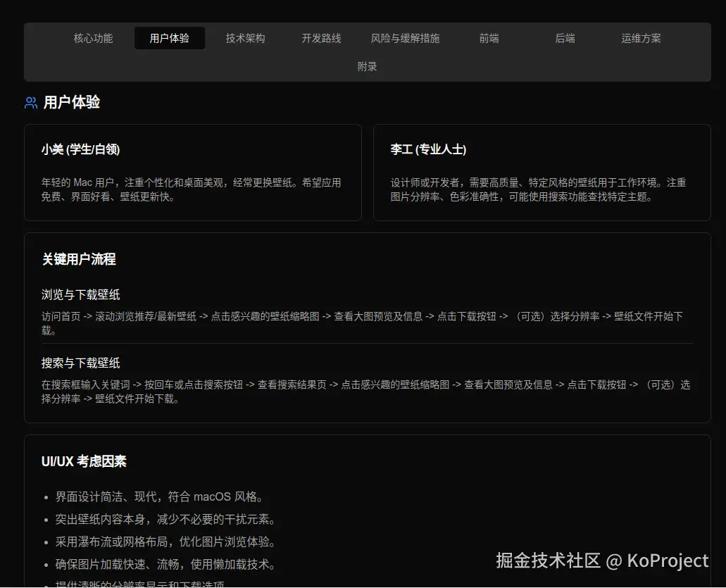Image resolution: width=726 pixels, height=588 pixels.
Task: Select the 李工 (专业人士) persona card
Action: [x=541, y=172]
